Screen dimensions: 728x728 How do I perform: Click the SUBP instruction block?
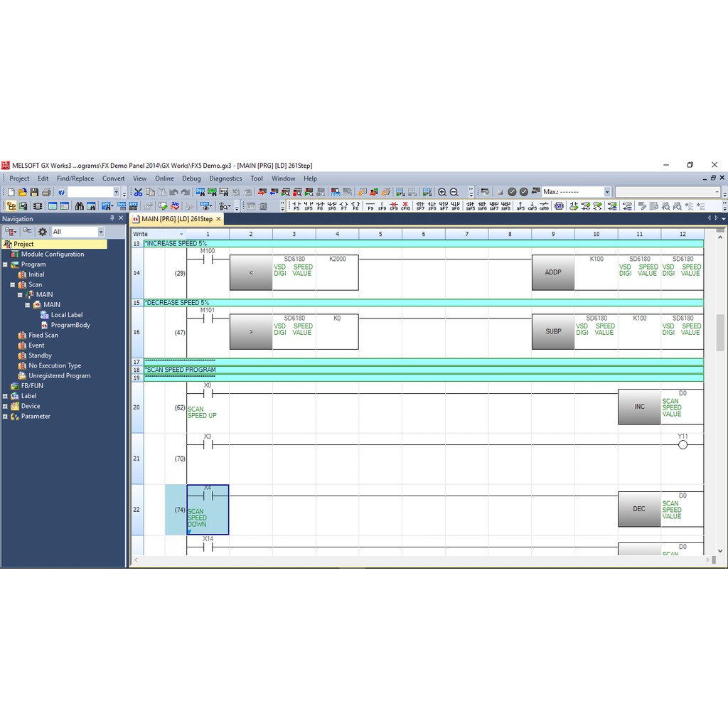coord(553,331)
